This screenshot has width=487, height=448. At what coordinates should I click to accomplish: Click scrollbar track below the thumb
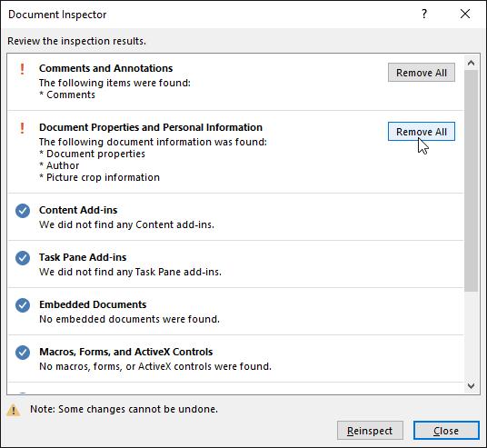[x=472, y=335]
